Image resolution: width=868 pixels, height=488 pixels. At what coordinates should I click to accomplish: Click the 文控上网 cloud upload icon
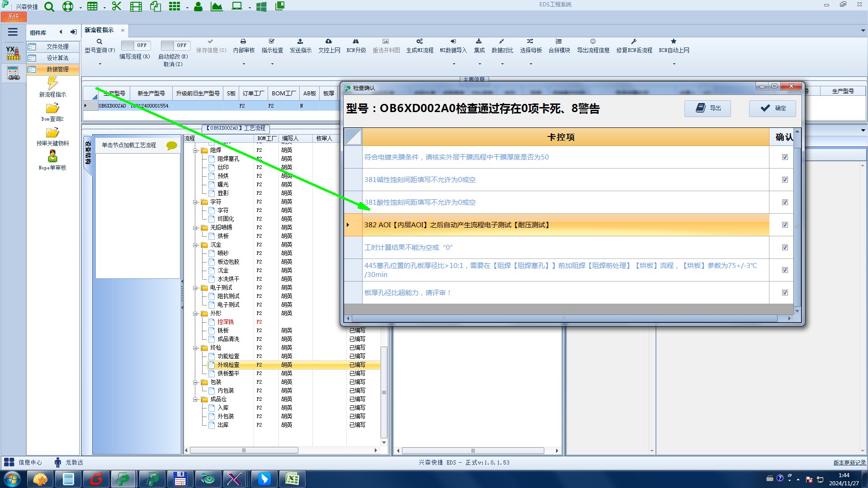point(329,42)
